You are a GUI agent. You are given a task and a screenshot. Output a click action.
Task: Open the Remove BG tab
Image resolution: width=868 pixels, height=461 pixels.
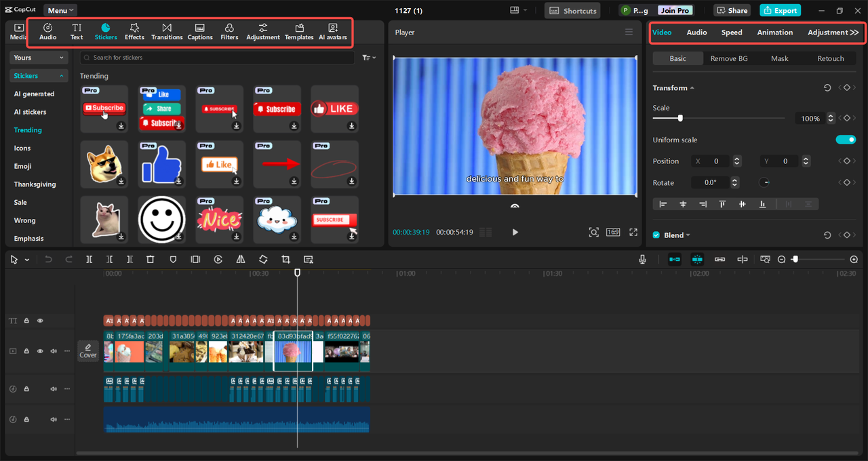pyautogui.click(x=729, y=58)
